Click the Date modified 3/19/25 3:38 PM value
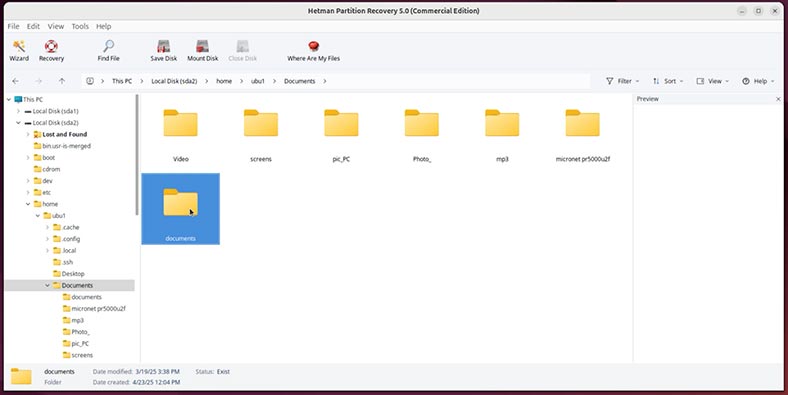This screenshot has width=788, height=395. 157,372
